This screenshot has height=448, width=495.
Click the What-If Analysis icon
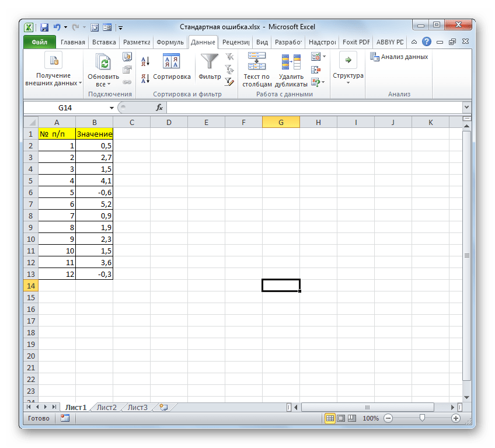316,82
